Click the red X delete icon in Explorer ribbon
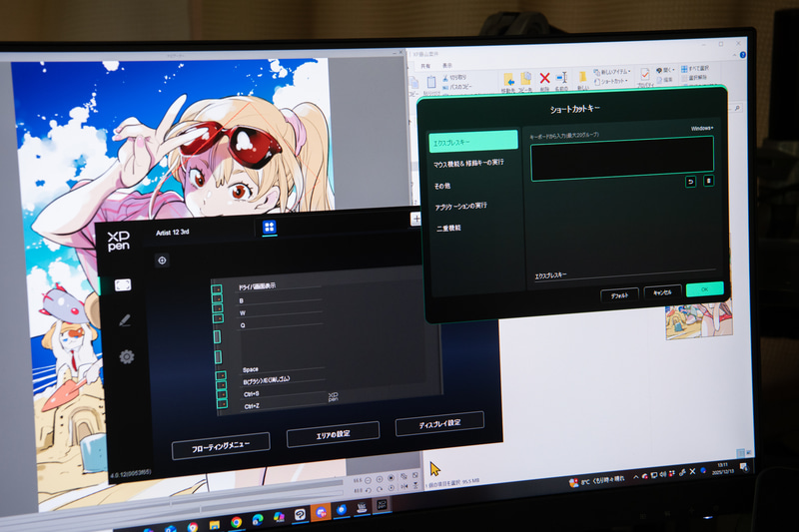This screenshot has width=799, height=532. click(x=544, y=78)
